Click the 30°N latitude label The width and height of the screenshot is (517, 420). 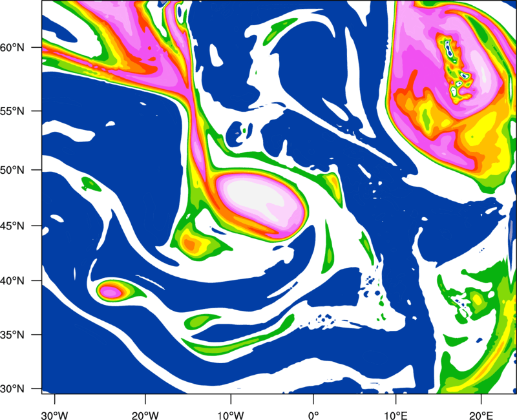12,389
